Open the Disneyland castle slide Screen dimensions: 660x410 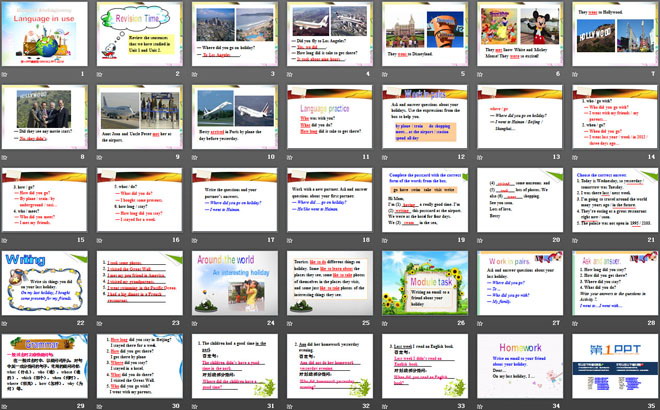tap(423, 35)
